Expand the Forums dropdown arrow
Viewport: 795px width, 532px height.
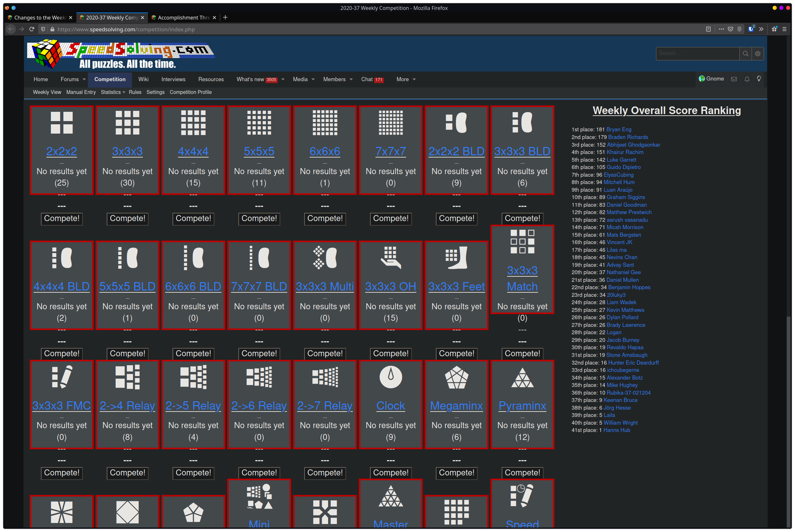coord(84,79)
